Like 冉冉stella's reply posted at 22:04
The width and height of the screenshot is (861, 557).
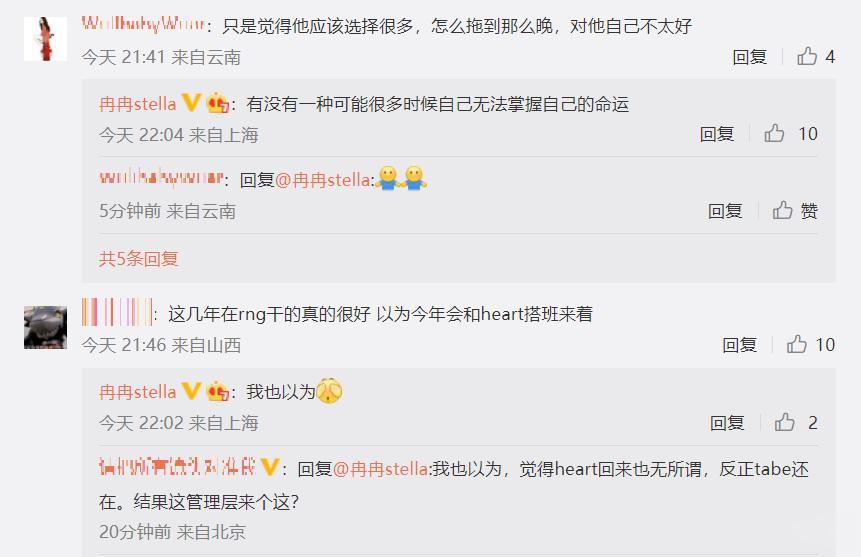pos(774,133)
